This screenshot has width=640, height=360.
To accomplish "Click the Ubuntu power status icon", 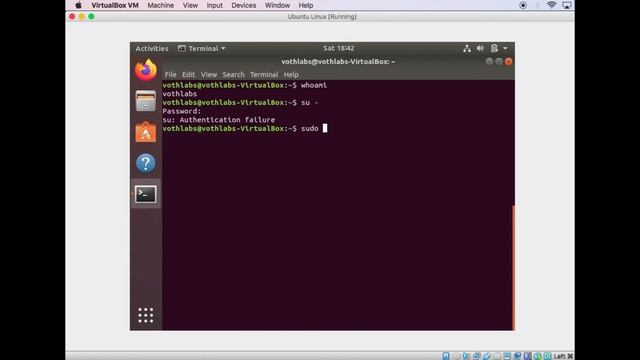I will click(494, 48).
